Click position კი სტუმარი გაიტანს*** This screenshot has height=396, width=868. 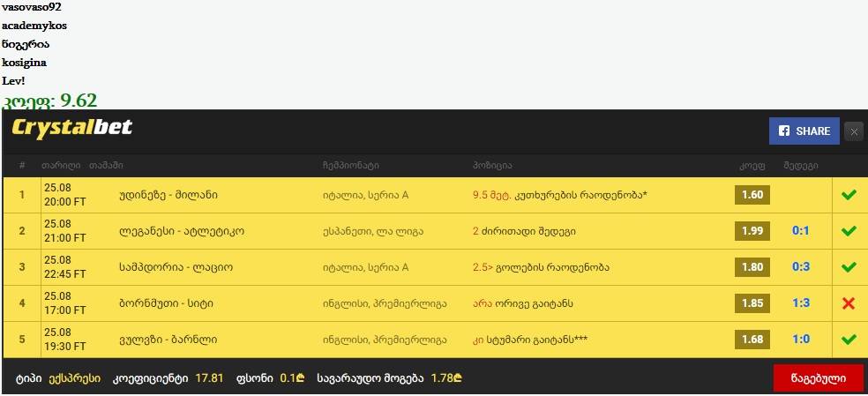click(x=530, y=339)
